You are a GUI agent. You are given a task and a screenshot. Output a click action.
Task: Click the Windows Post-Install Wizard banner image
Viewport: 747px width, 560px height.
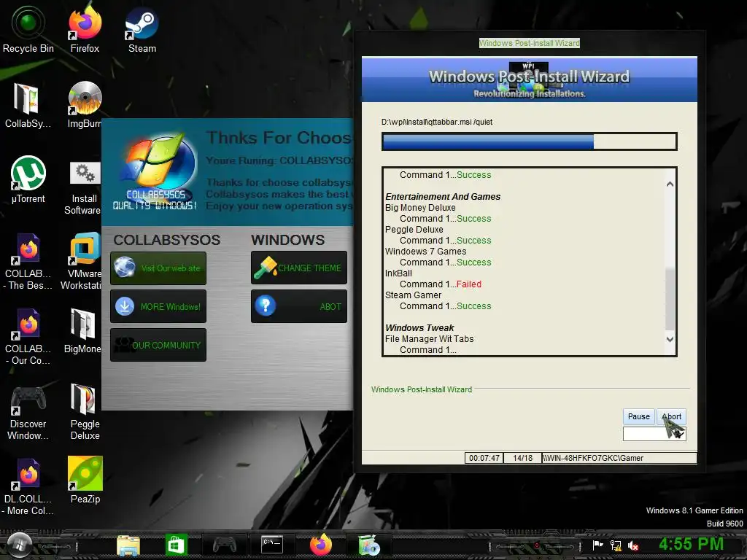(530, 79)
